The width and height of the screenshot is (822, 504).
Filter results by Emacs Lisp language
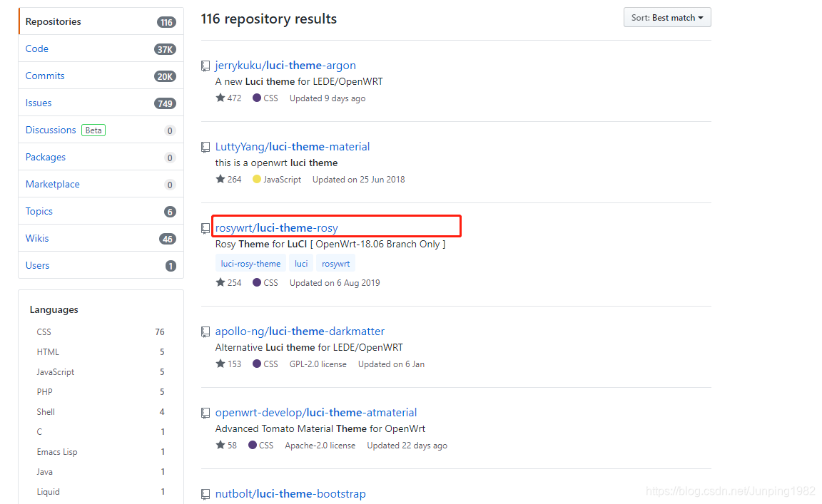[x=100, y=452]
